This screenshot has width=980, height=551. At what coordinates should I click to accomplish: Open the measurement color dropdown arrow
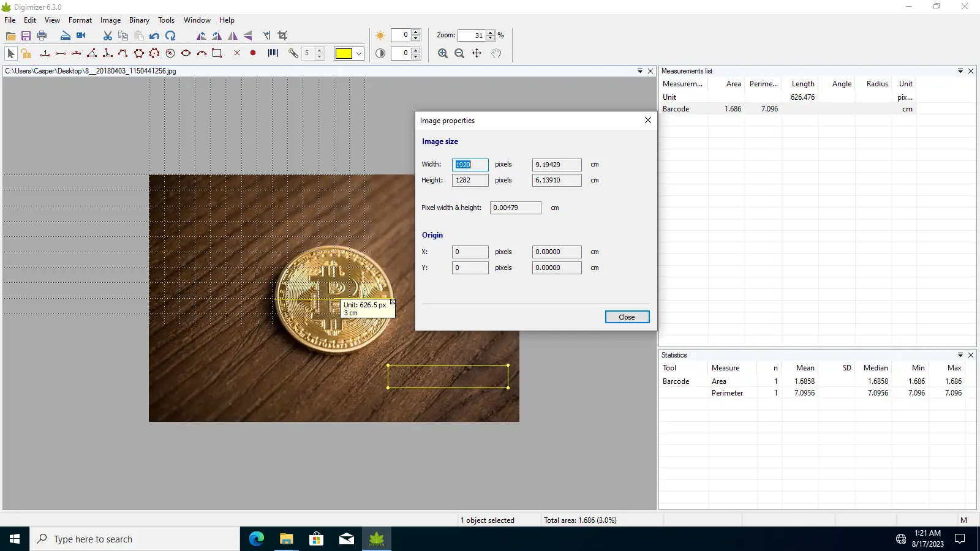[359, 53]
